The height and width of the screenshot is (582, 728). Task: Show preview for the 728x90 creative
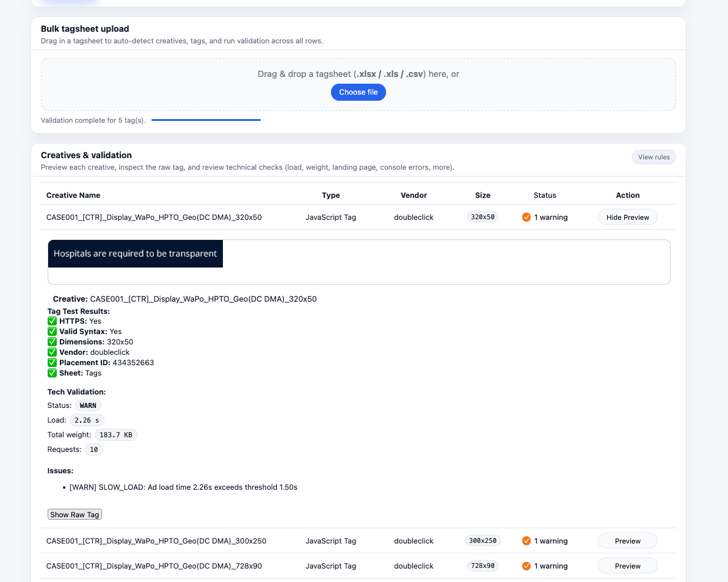pyautogui.click(x=627, y=566)
